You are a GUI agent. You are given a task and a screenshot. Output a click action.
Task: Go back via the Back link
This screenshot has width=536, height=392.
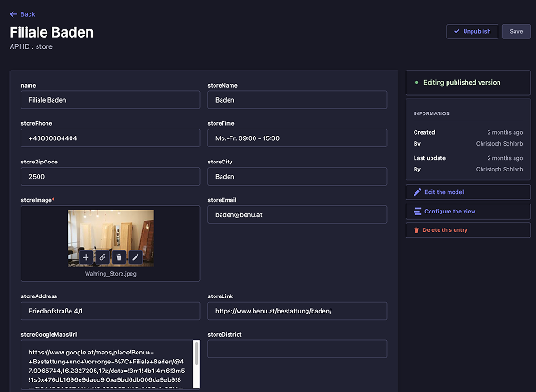(22, 14)
